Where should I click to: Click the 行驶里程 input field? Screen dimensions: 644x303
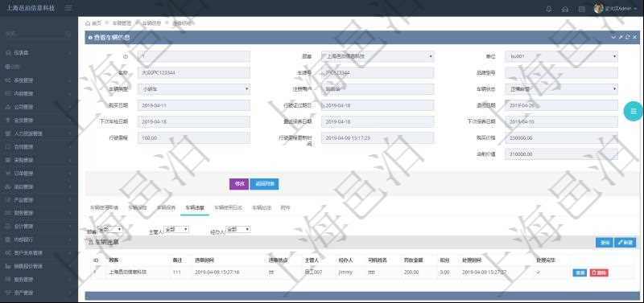193,138
